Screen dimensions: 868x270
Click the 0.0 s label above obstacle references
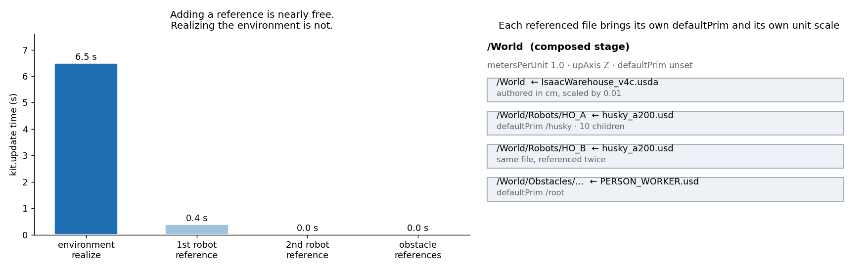(418, 228)
